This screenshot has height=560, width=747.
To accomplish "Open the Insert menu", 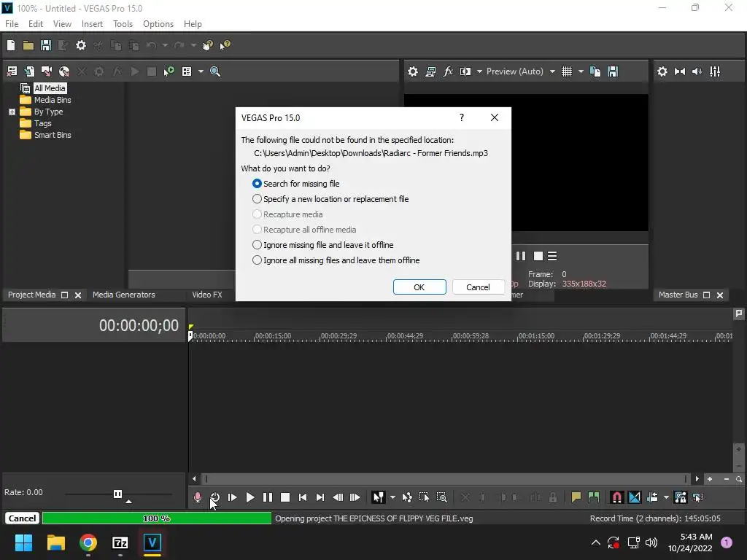I will pyautogui.click(x=92, y=24).
